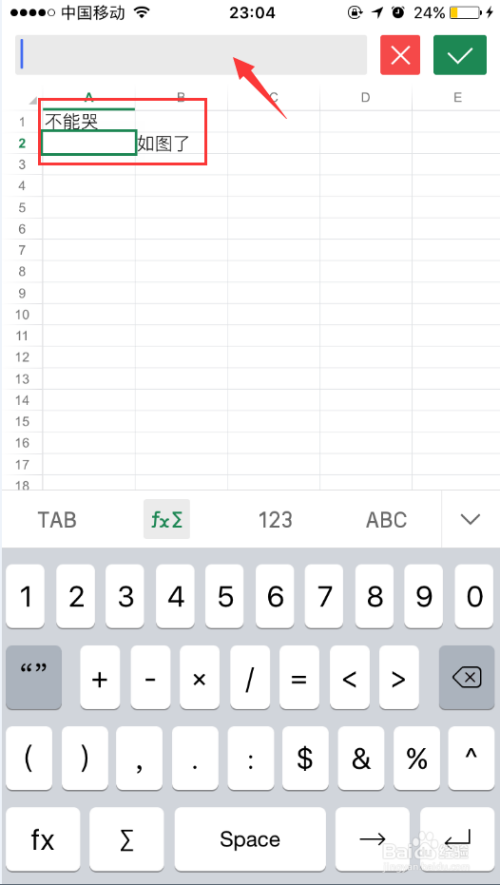Switch to the 123 keyboard tab
Viewport: 500px width, 885px height.
coord(275,519)
